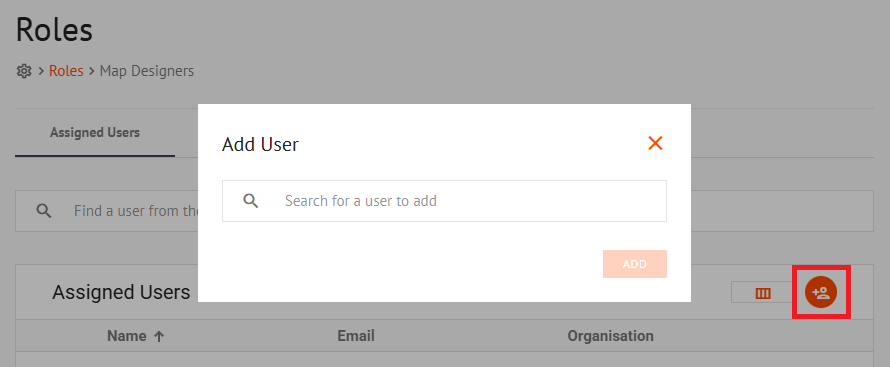
Task: Sort table by Name column header
Action: pyautogui.click(x=127, y=336)
